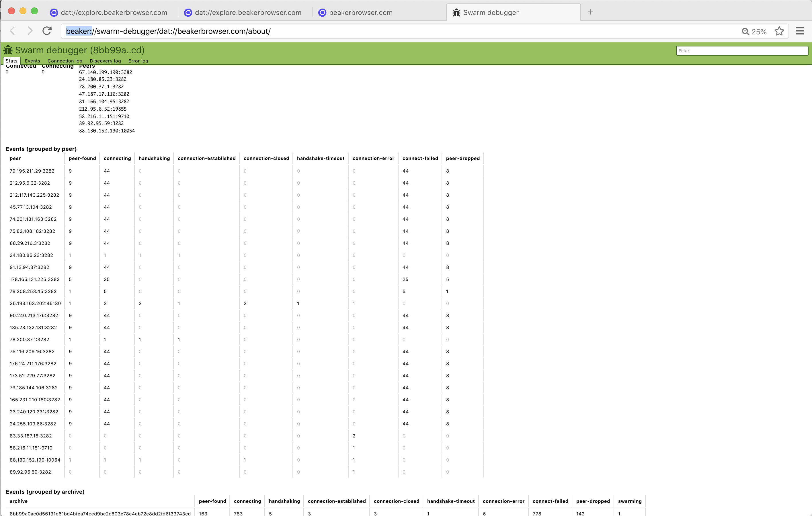Click peer row 24.255.109.66:3282

pyautogui.click(x=245, y=424)
